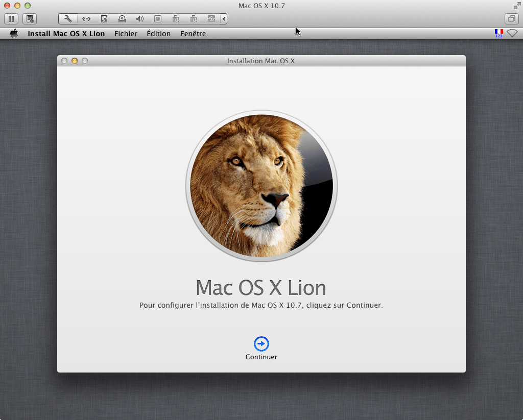Click the second USB device icon
The image size is (523, 420).
tap(194, 19)
